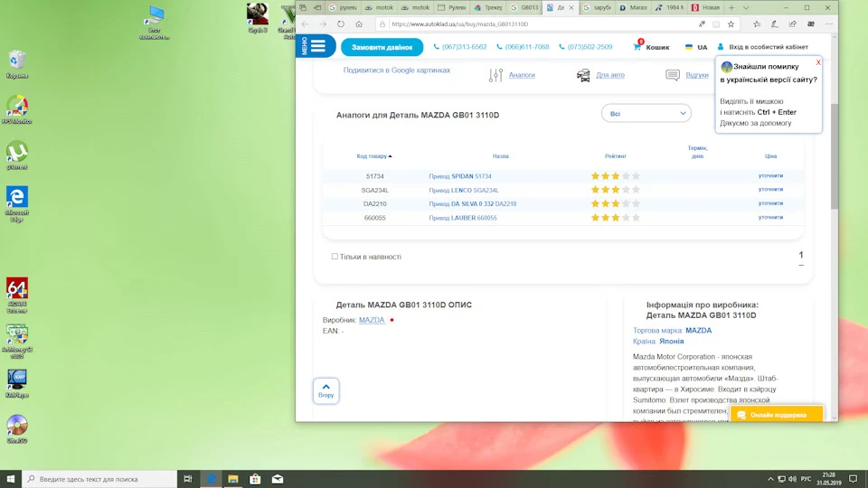This screenshot has width=868, height=488.
Task: Select Microsoft Edge desktop shortcut
Action: click(x=16, y=204)
